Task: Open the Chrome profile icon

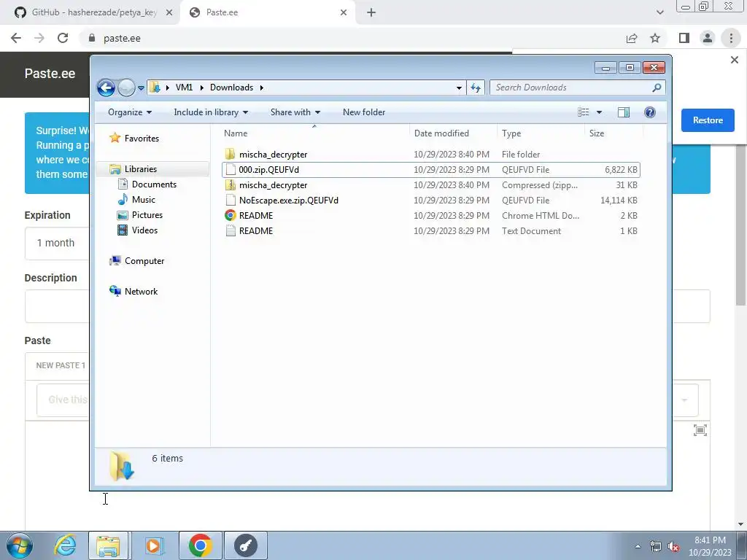Action: point(708,38)
